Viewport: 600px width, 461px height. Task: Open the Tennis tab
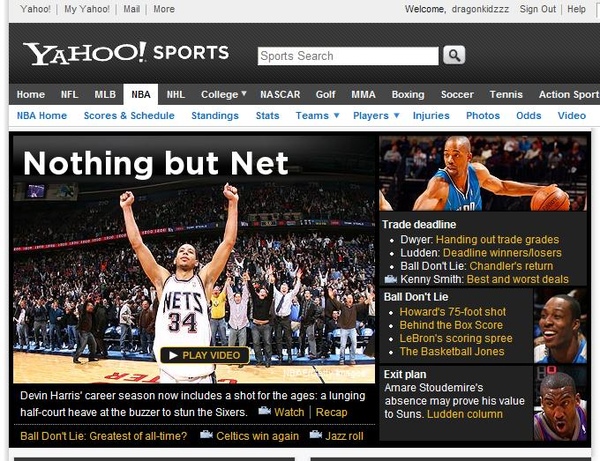(x=506, y=94)
